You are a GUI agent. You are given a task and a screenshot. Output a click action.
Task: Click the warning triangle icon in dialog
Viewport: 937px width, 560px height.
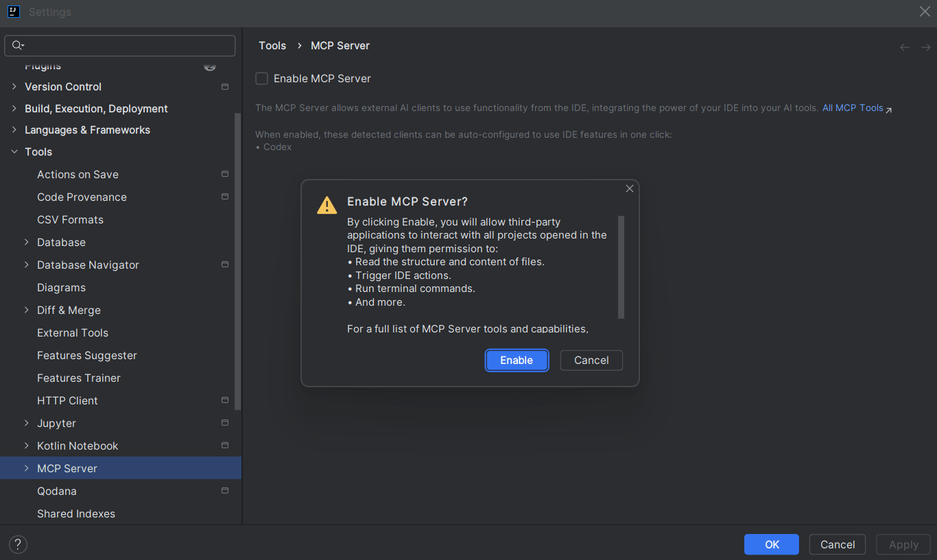point(327,205)
